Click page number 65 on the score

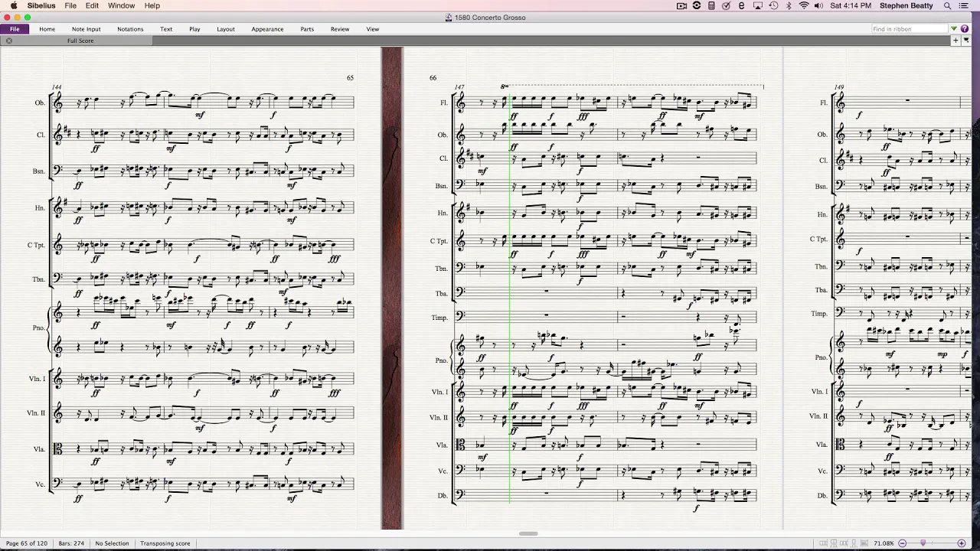350,78
